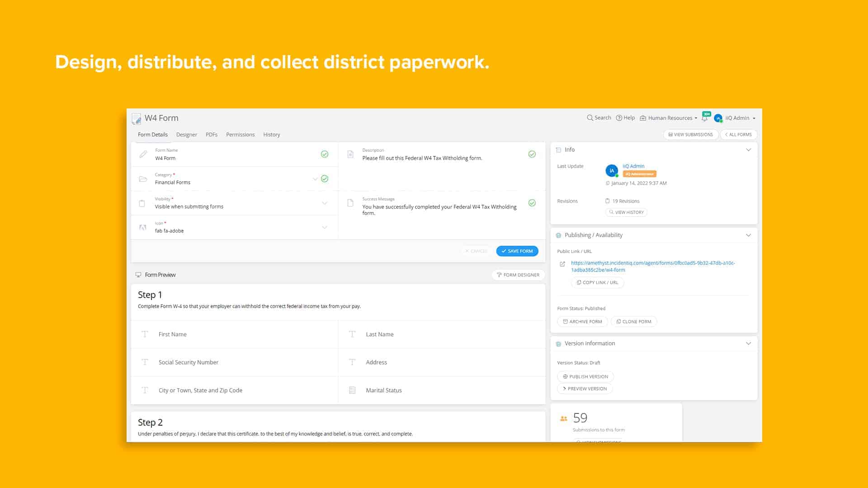
Task: Click the Success Message validation checkmark
Action: 532,203
